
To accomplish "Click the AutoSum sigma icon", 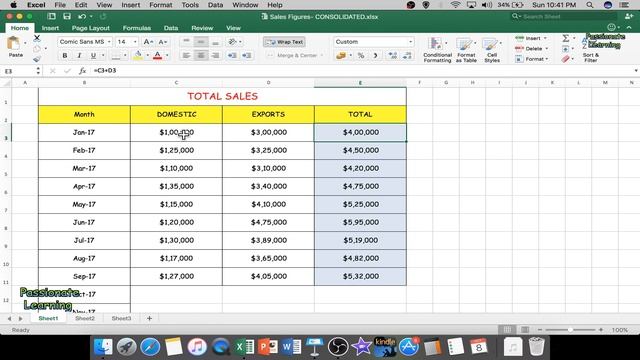I will click(x=565, y=38).
